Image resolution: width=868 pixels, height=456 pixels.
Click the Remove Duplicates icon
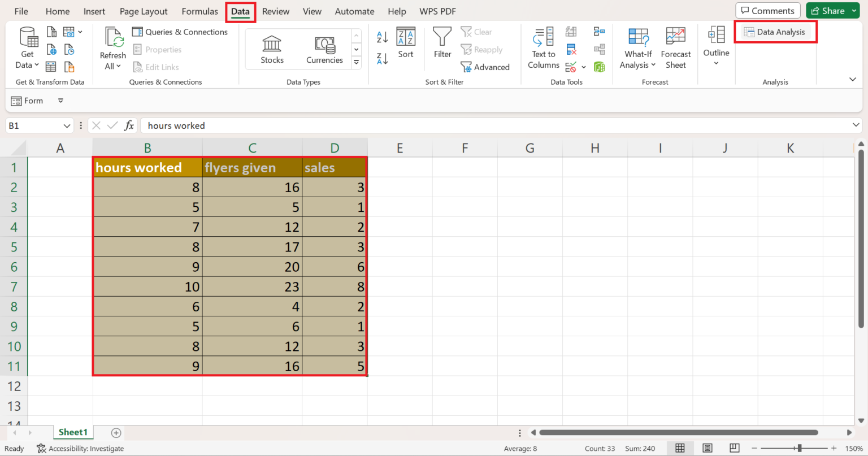coord(571,49)
